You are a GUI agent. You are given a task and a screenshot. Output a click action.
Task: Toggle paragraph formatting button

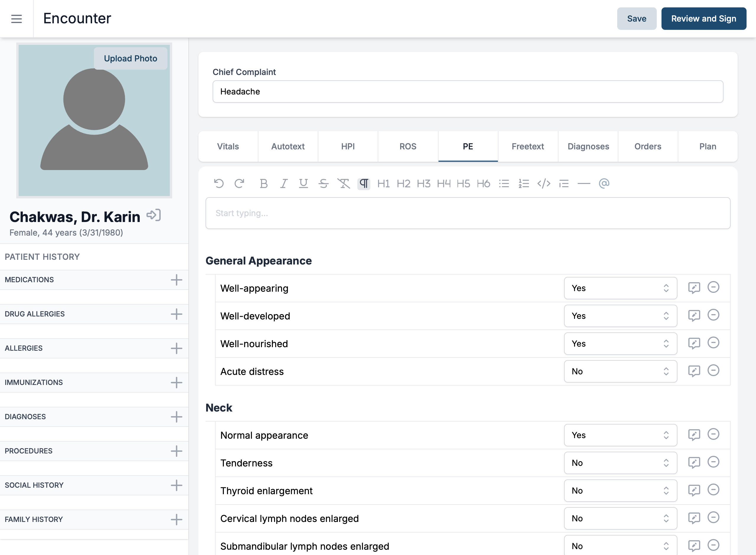coord(364,183)
